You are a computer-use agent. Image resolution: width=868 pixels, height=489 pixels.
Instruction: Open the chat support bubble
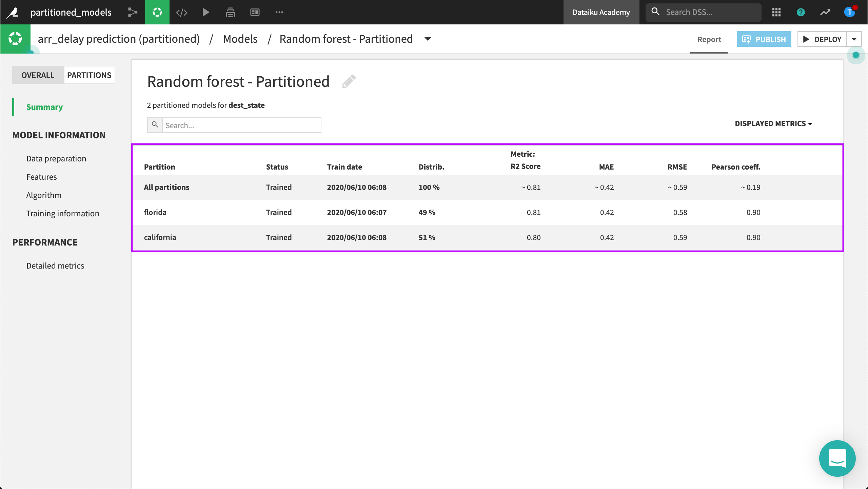837,458
